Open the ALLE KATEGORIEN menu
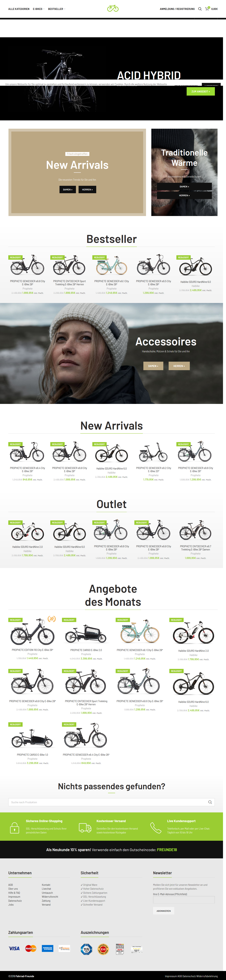The height and width of the screenshot is (980, 226). [x=19, y=9]
